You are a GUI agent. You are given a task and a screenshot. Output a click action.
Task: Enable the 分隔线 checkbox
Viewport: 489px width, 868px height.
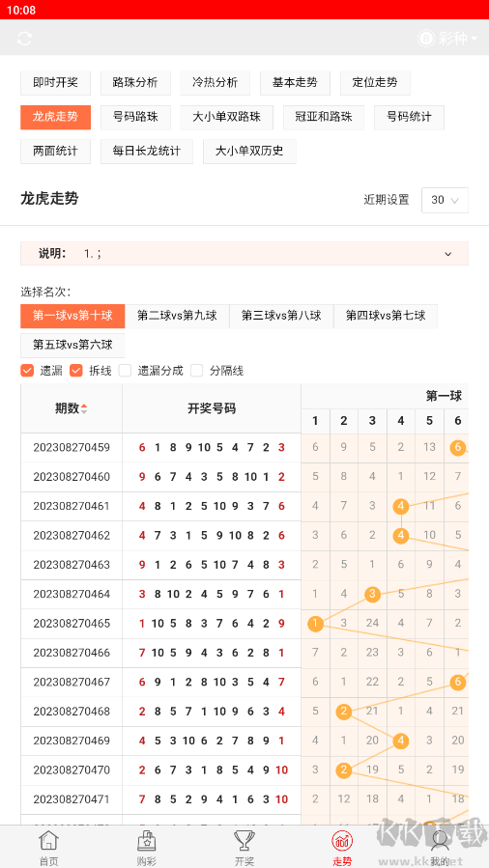coord(196,371)
